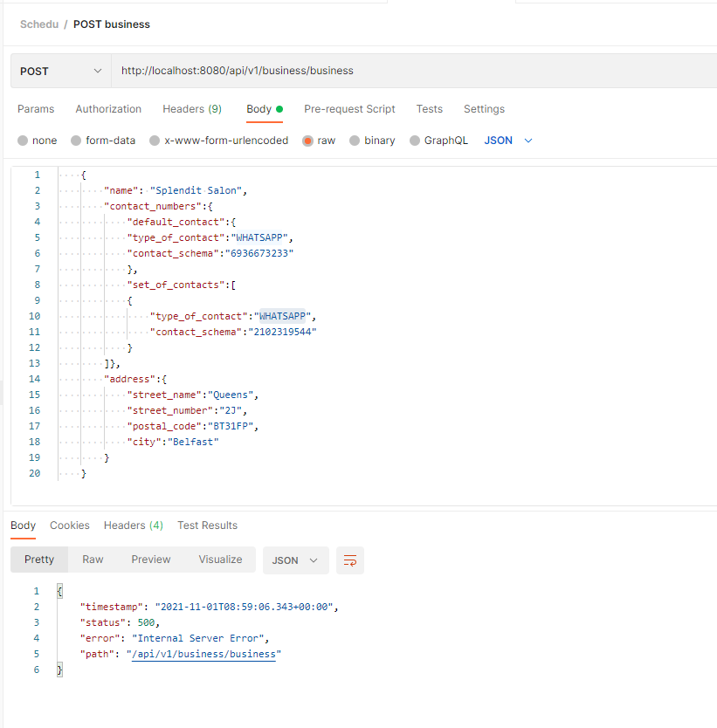Click the "address" key on line 14
Viewport: 717px width, 728px height.
tap(129, 380)
